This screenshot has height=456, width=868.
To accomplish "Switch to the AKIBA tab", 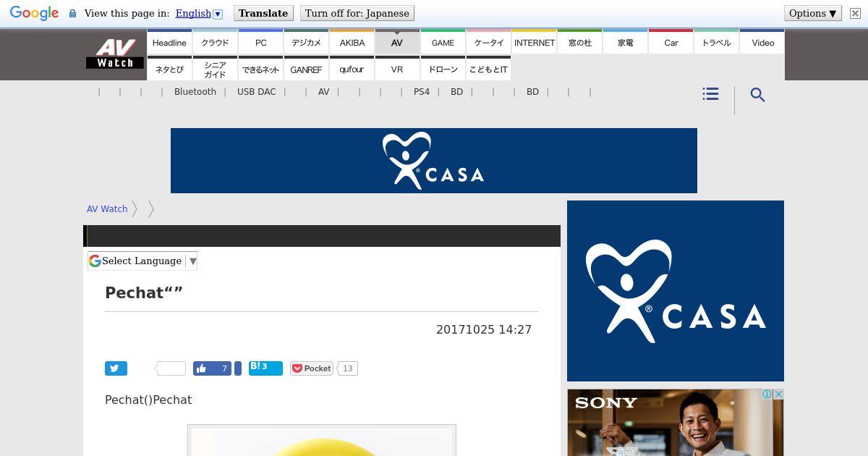I will point(352,42).
